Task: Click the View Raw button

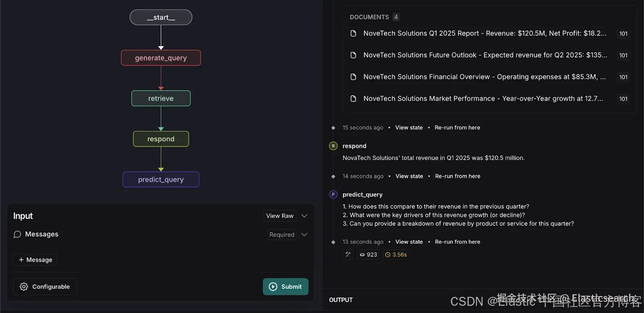Action: click(280, 216)
